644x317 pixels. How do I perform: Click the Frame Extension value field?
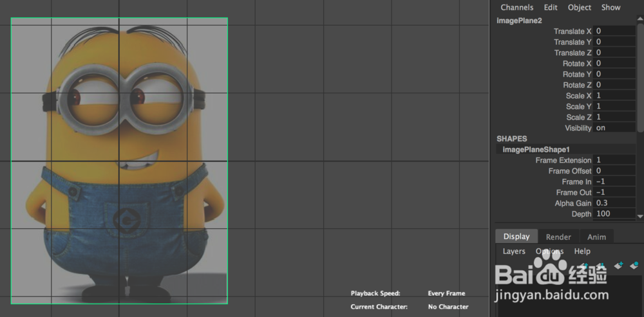point(614,160)
